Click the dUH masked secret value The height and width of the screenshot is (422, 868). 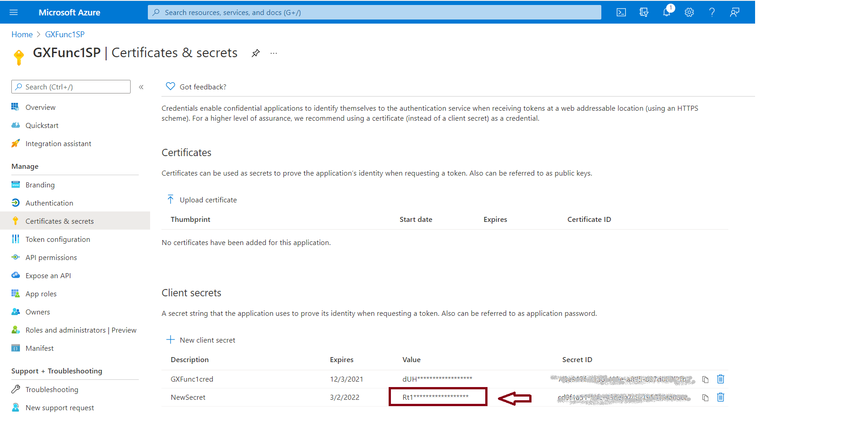[x=437, y=379]
